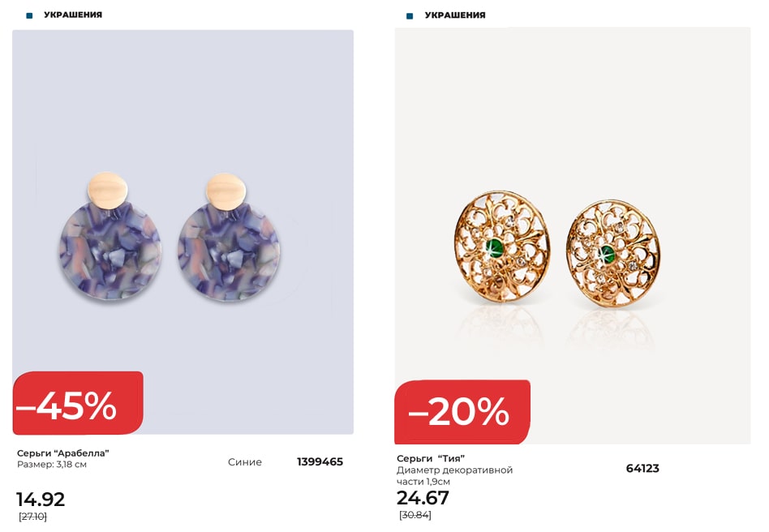Choose the Синие color option

pos(245,462)
